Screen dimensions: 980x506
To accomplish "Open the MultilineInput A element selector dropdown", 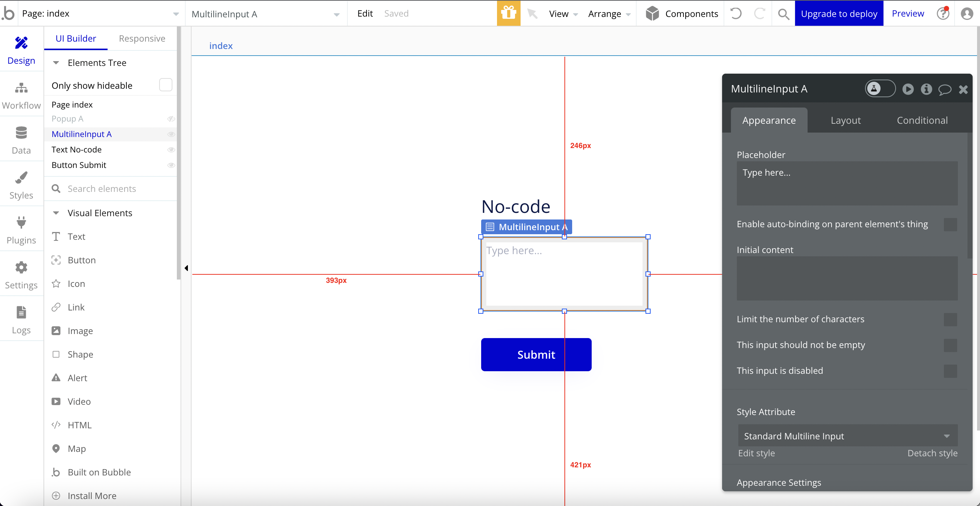I will (266, 14).
